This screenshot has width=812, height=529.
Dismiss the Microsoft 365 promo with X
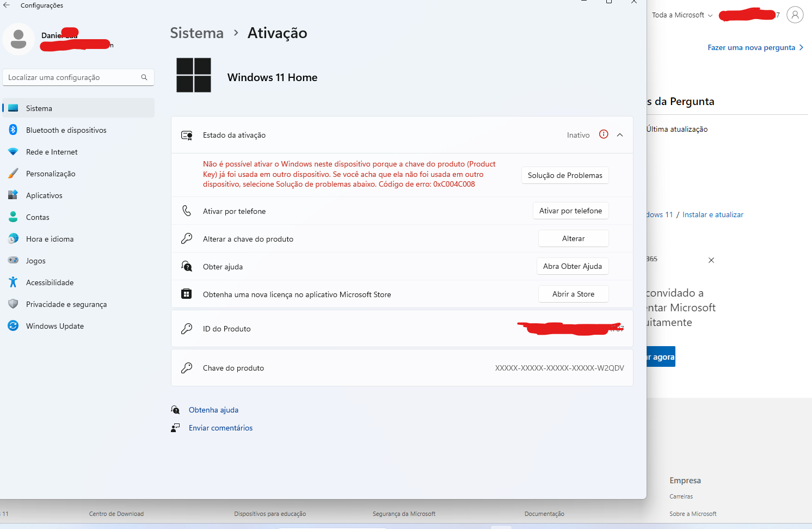click(x=711, y=260)
